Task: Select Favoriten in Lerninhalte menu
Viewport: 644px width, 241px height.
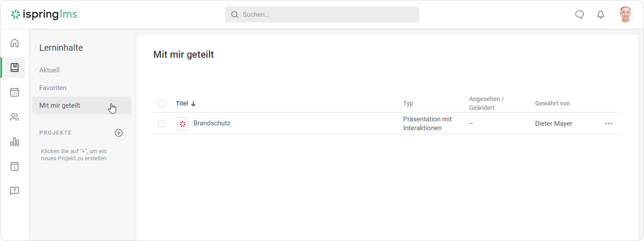Action: (53, 88)
